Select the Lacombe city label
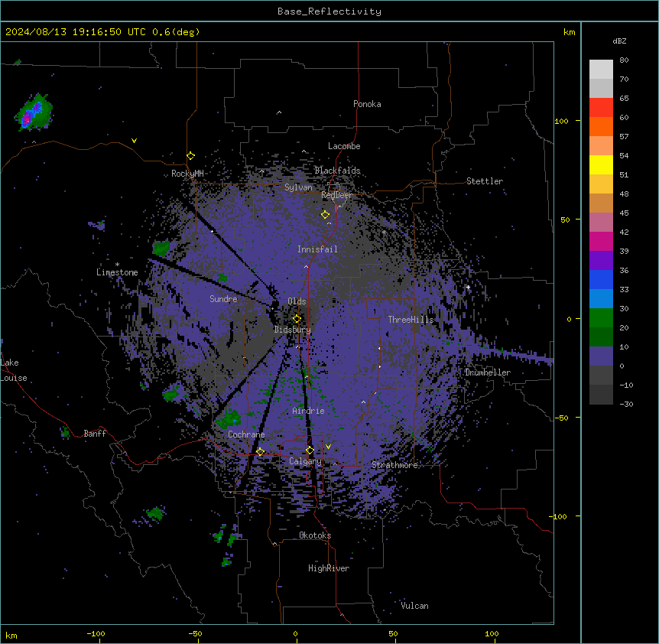The image size is (659, 644). tap(344, 146)
